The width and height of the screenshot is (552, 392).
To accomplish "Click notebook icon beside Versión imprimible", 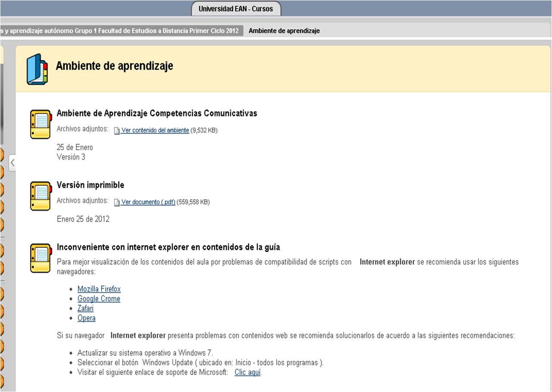I will tap(40, 196).
